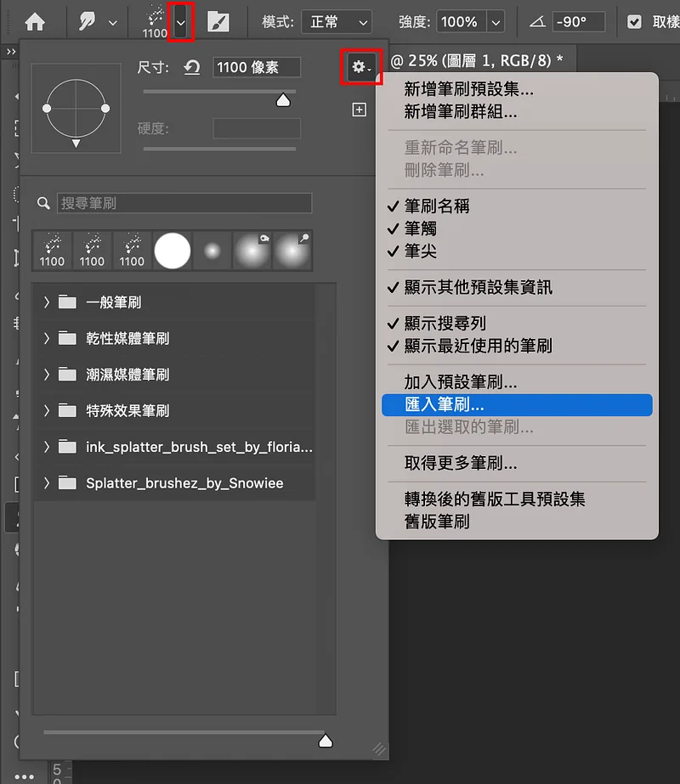Expand the 特殊效果筆刷 folder
Image resolution: width=680 pixels, height=784 pixels.
[x=47, y=410]
